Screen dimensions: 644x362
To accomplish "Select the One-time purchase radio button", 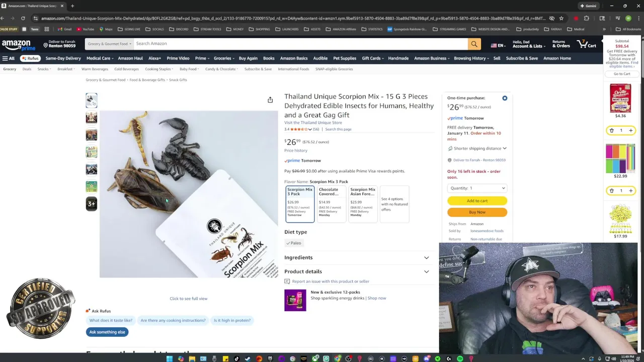I will click(x=505, y=98).
